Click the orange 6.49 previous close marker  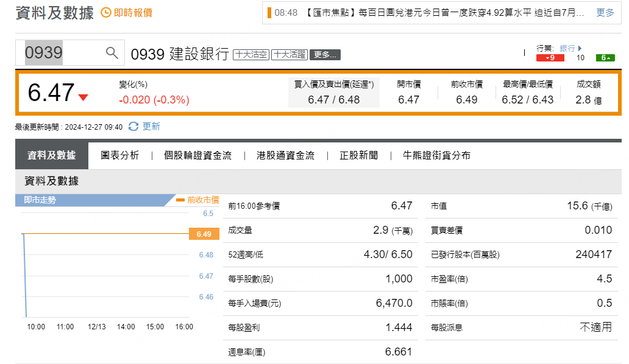pos(204,234)
